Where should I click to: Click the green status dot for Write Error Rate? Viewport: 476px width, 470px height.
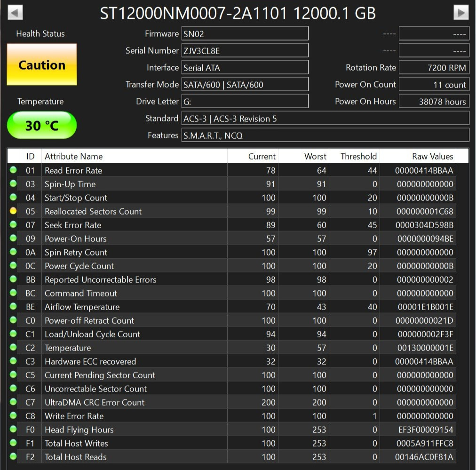pos(13,415)
